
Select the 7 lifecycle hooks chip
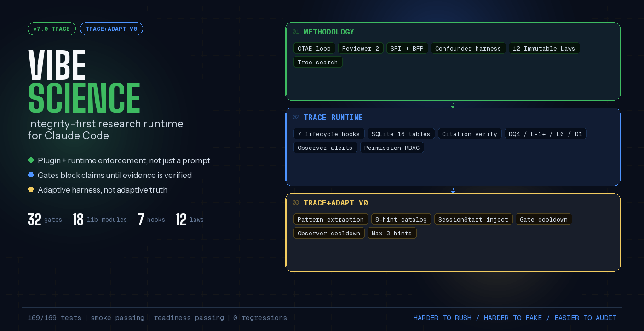(x=329, y=134)
